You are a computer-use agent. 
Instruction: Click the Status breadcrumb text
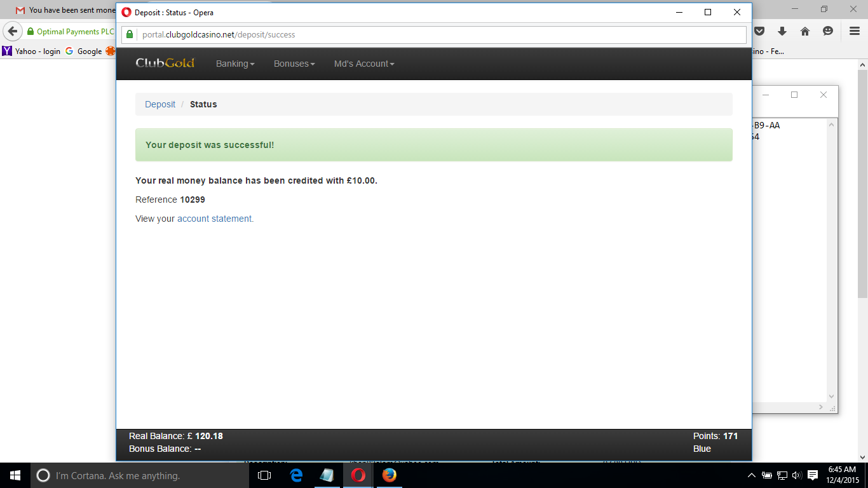click(x=203, y=104)
